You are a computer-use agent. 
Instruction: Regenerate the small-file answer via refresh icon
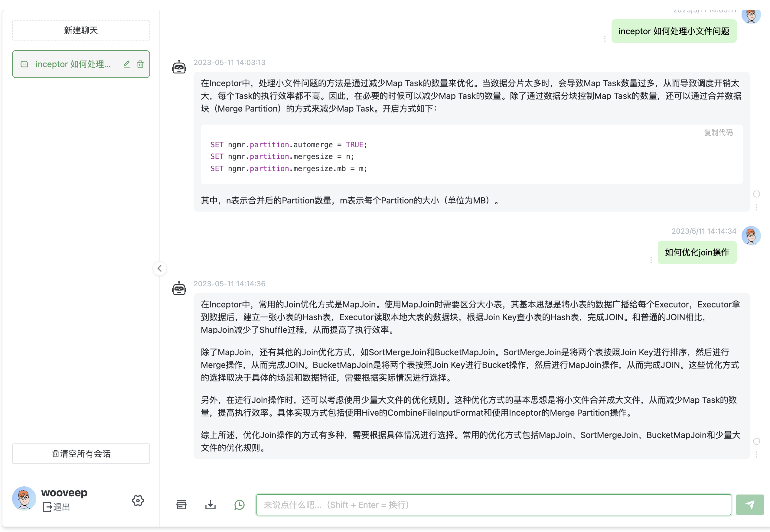pyautogui.click(x=757, y=194)
